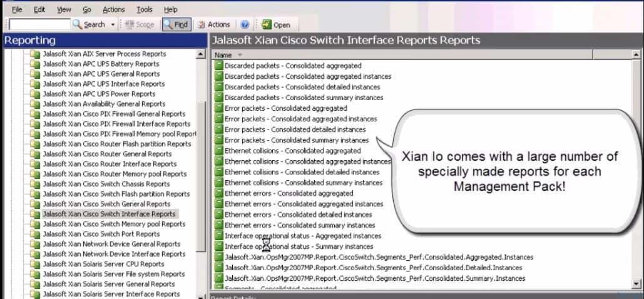
Task: Sort by the Name column header
Action: (x=402, y=54)
